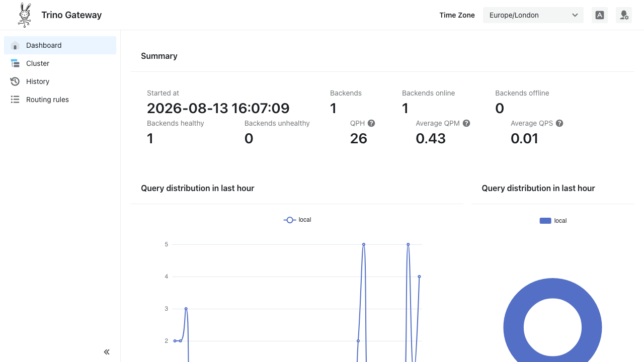Select the Cluster menu item
The height and width of the screenshot is (362, 644).
click(x=60, y=63)
